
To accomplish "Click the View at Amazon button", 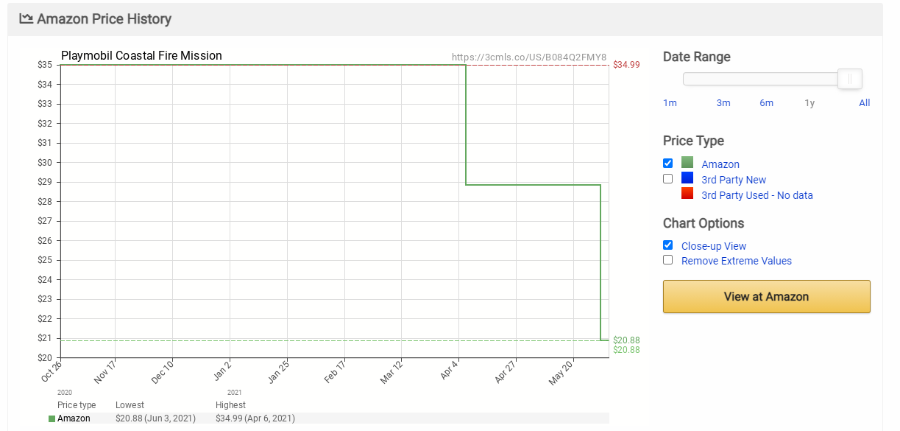I will (766, 297).
